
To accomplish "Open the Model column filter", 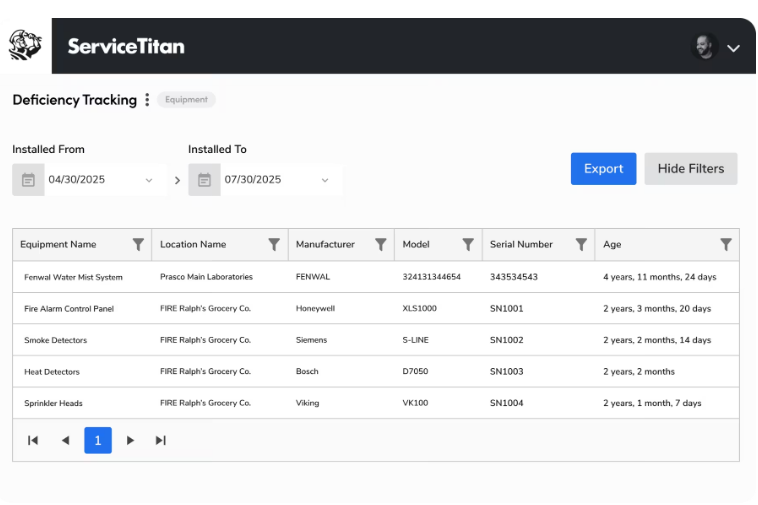I will point(468,245).
